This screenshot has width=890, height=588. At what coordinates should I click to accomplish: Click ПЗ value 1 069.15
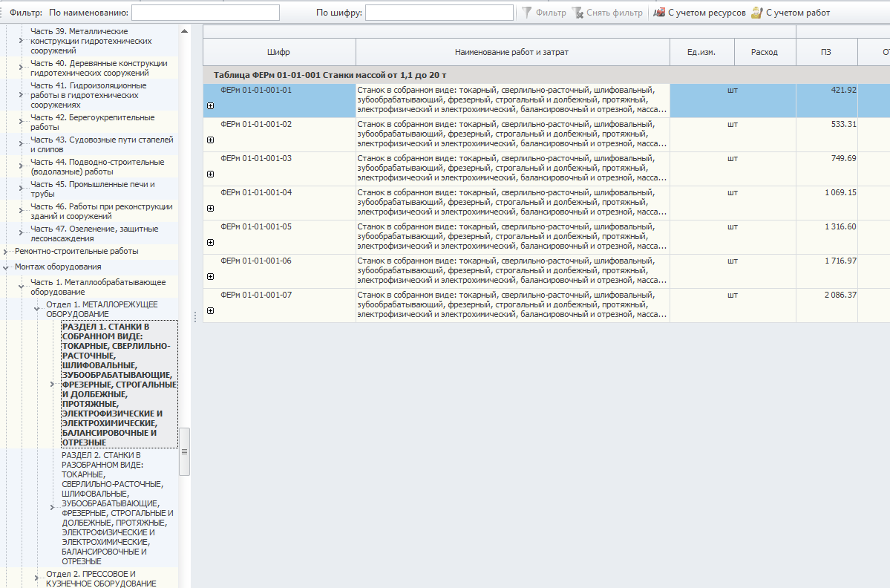pyautogui.click(x=840, y=192)
